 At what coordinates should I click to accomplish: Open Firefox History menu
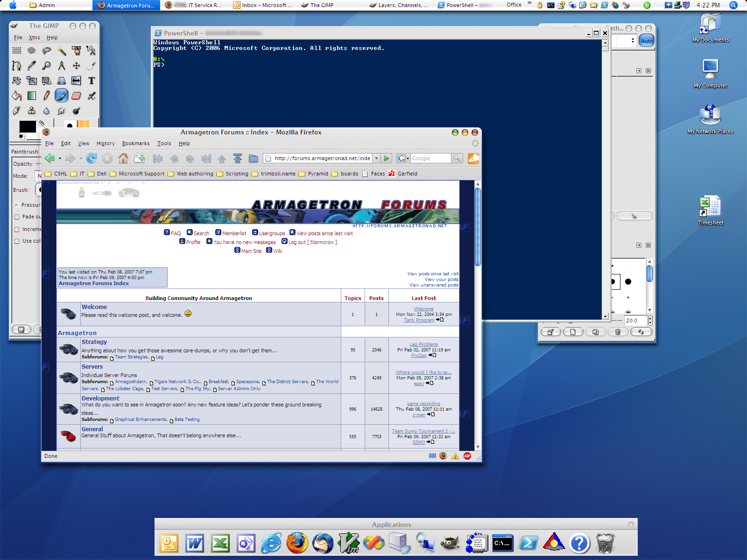click(x=106, y=143)
